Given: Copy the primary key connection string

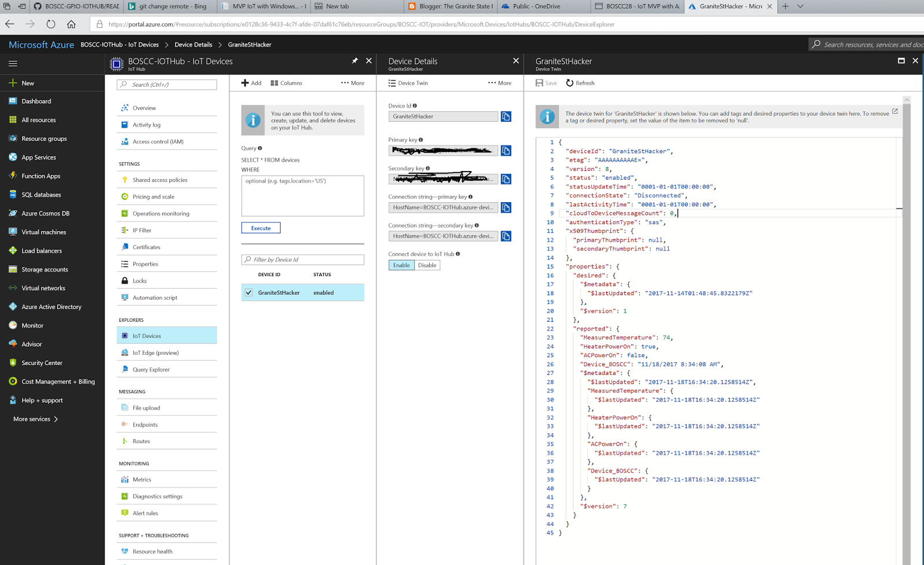Looking at the screenshot, I should [506, 207].
